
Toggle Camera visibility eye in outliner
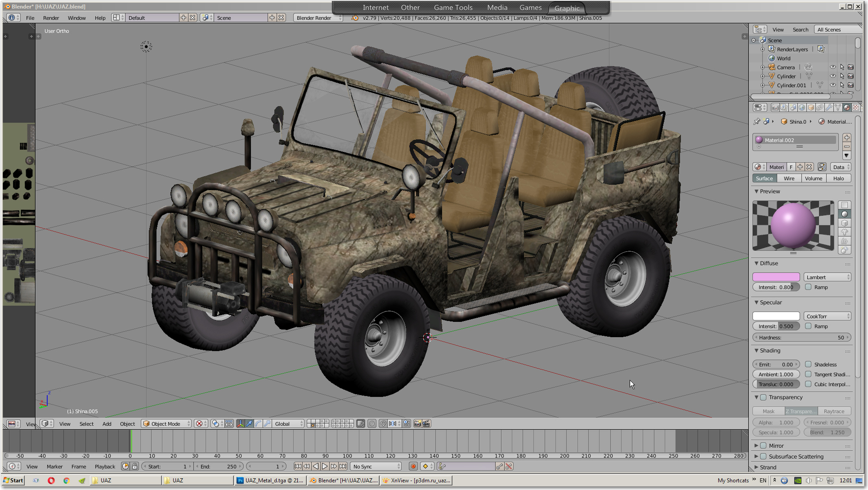pyautogui.click(x=833, y=67)
